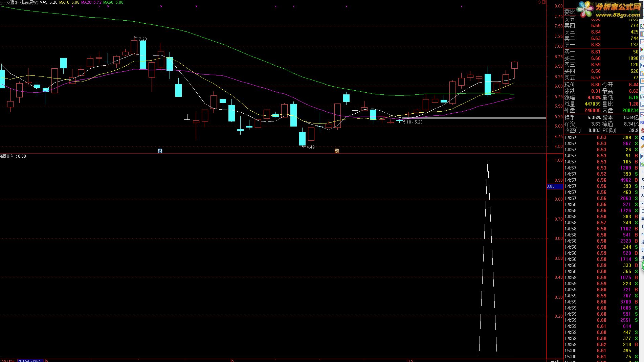Click the 14:59 tick row with volume 2551
The image size is (644, 362).
(601, 320)
